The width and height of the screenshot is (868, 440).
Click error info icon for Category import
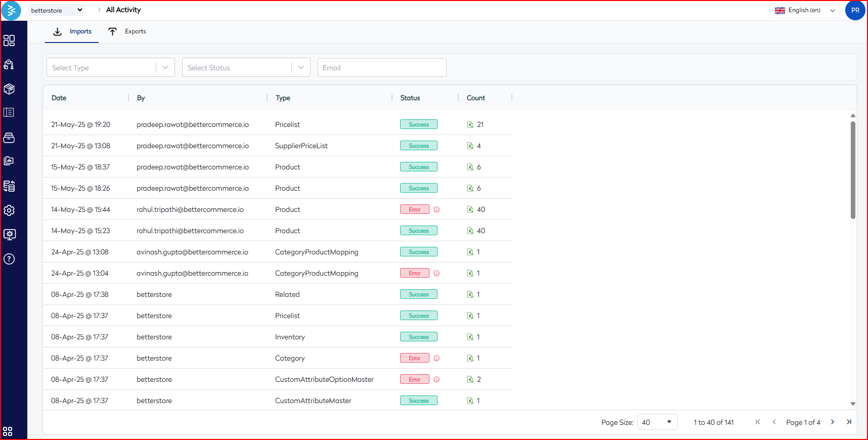coord(437,358)
